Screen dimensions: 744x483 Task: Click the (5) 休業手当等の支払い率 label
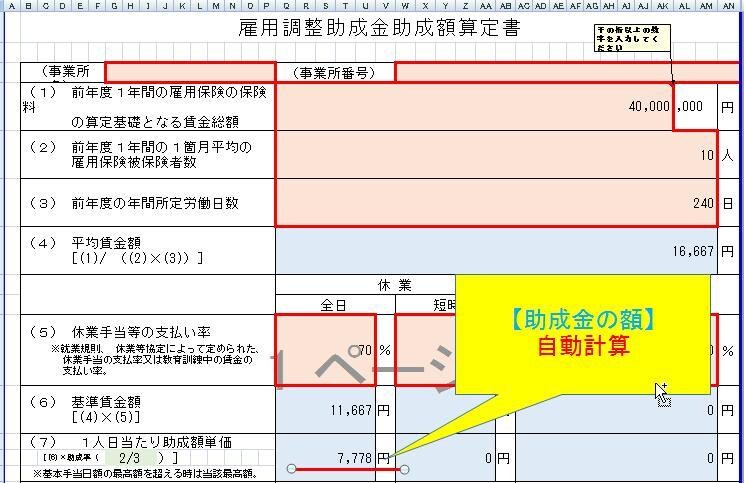[x=120, y=332]
